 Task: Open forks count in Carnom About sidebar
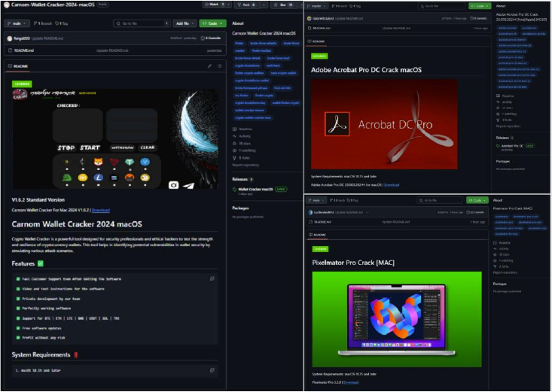click(x=241, y=158)
